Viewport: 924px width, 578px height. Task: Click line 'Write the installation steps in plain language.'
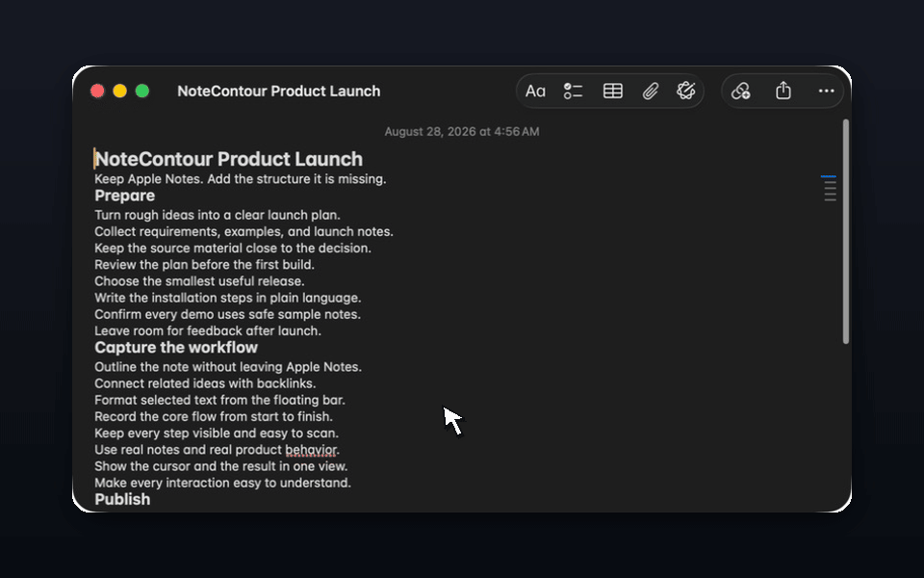click(228, 298)
